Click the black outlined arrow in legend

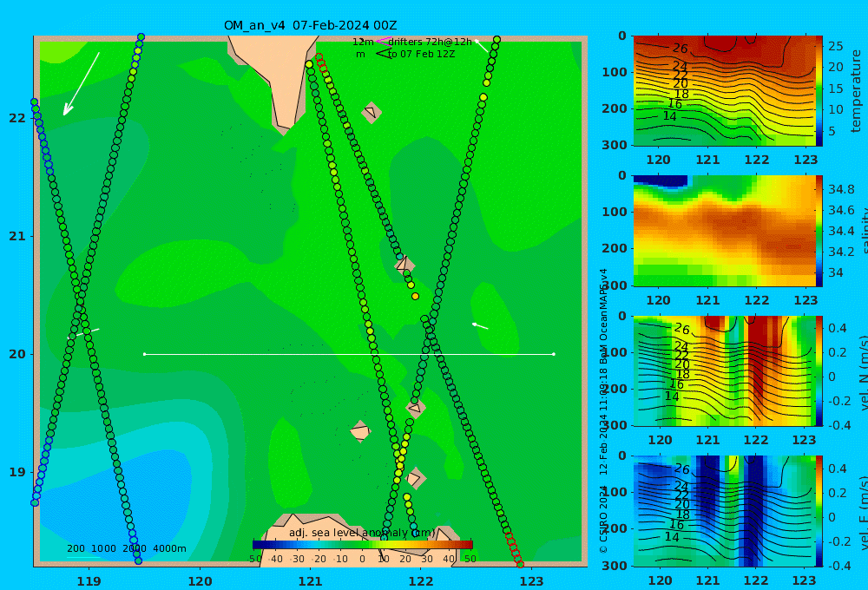coord(383,54)
